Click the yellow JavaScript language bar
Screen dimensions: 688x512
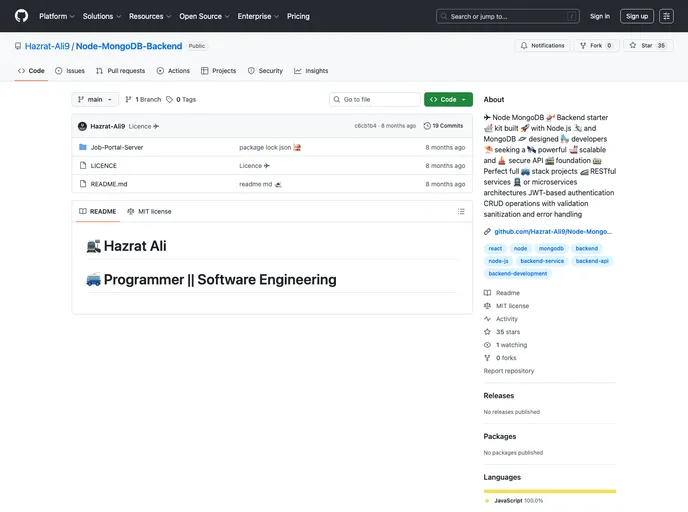(550, 491)
